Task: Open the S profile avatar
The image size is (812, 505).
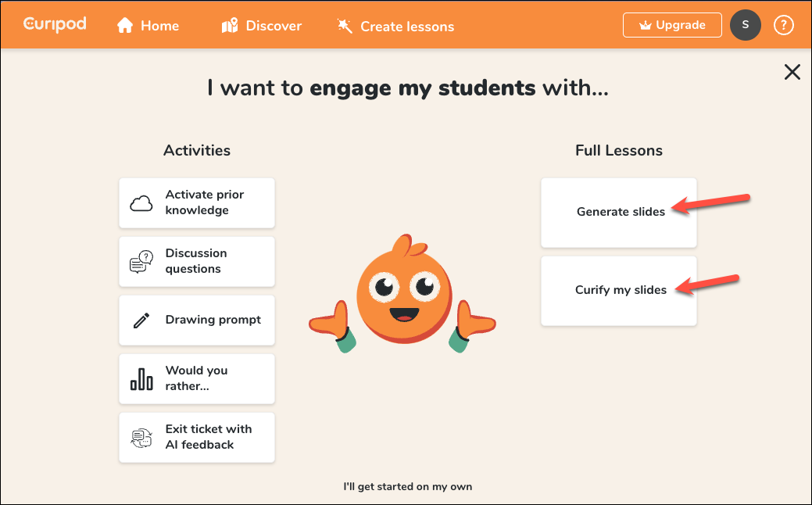Action: 745,25
